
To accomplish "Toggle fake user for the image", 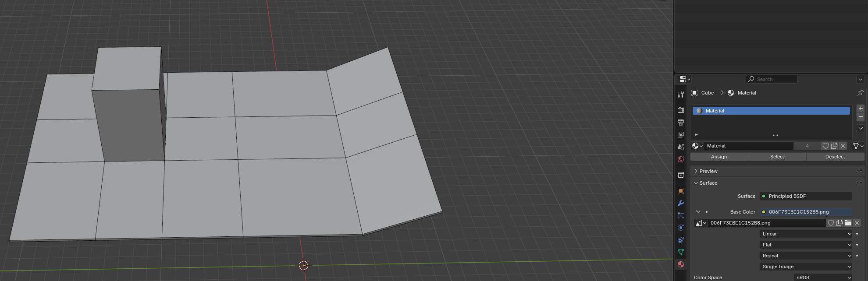I will point(831,223).
